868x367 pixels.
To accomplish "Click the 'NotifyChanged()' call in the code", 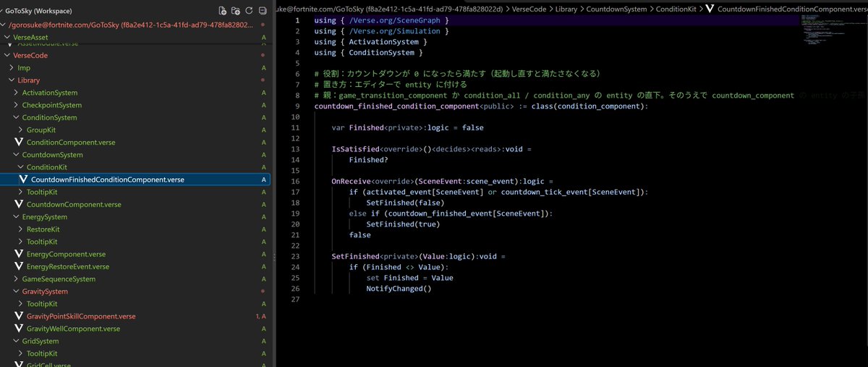I will click(x=399, y=289).
